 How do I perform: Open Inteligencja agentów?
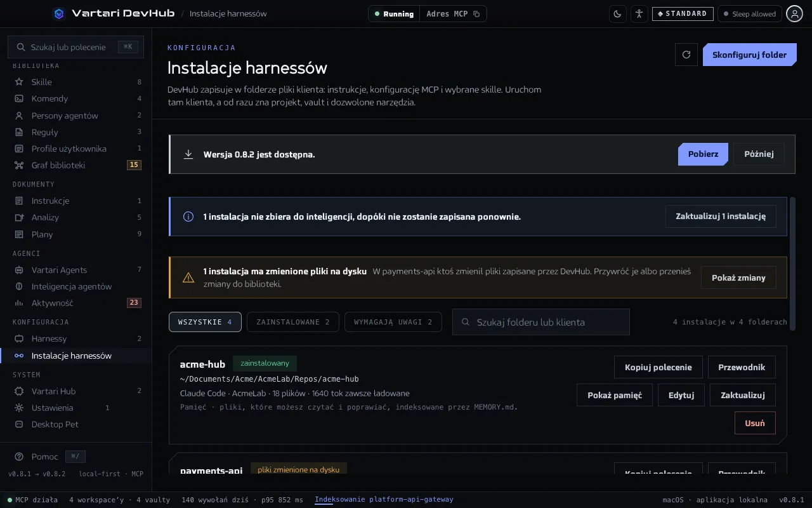(76, 286)
